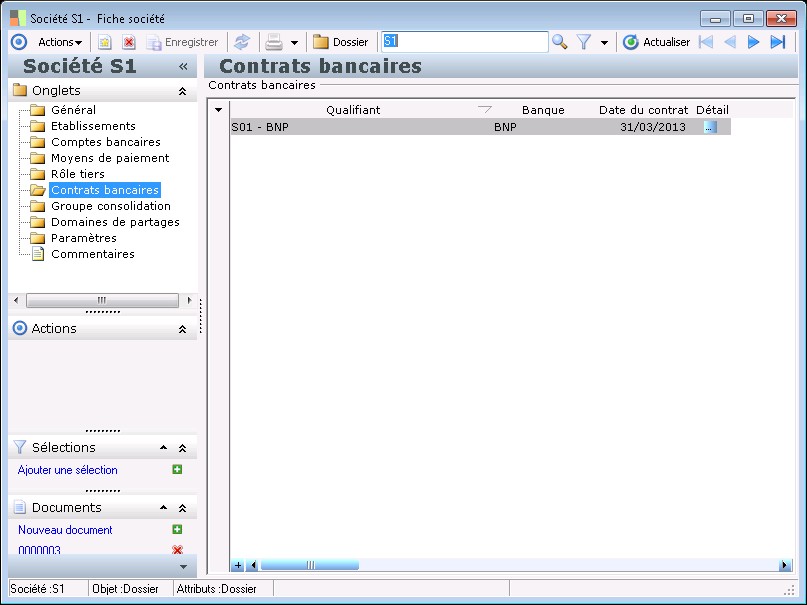Click the Dossier search input field
The image size is (807, 605).
(464, 42)
